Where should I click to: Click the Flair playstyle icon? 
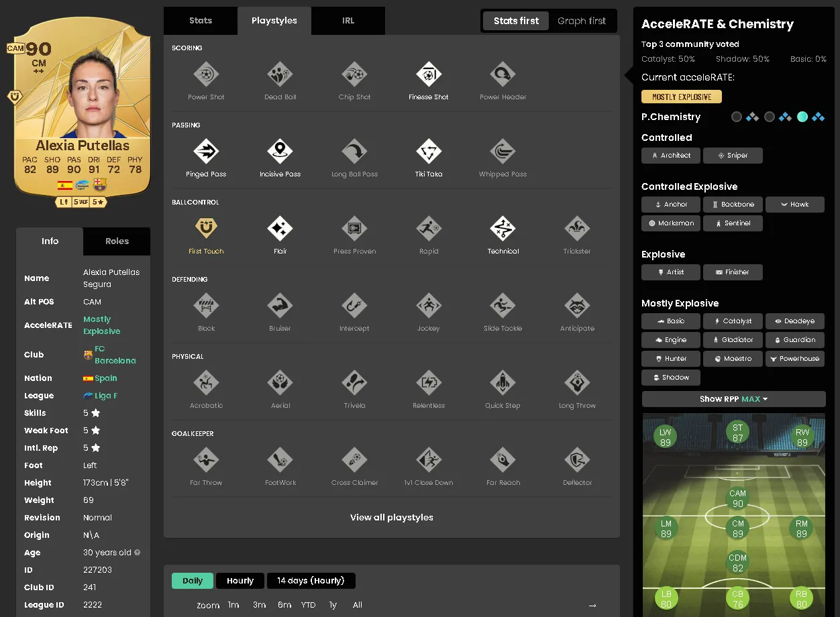point(280,229)
